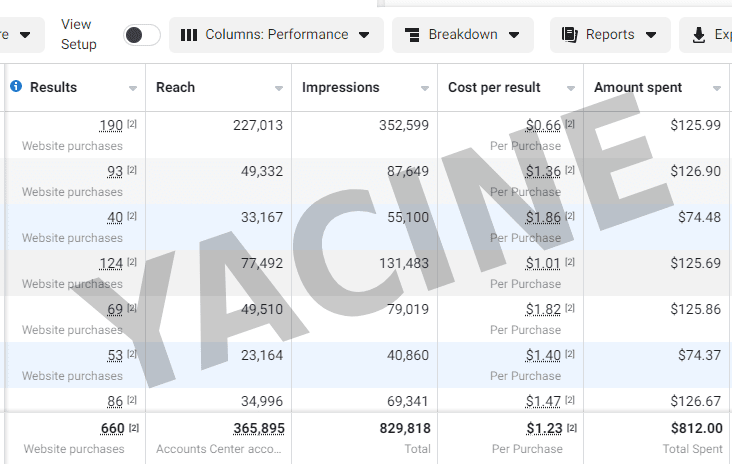Sort by the Amount spent header

point(638,87)
